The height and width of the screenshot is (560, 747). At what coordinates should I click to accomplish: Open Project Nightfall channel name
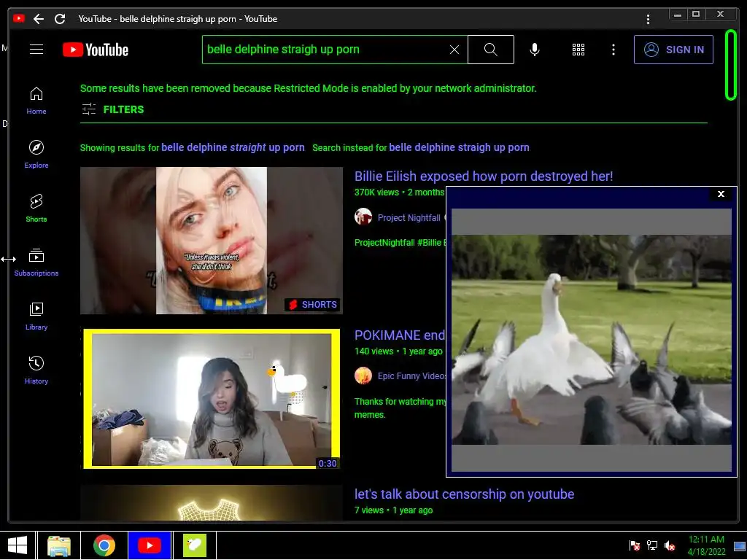409,217
